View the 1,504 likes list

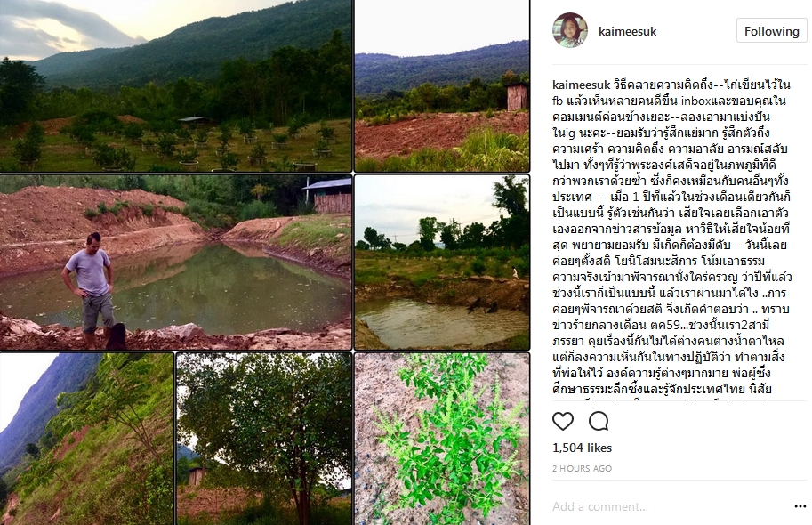click(582, 448)
